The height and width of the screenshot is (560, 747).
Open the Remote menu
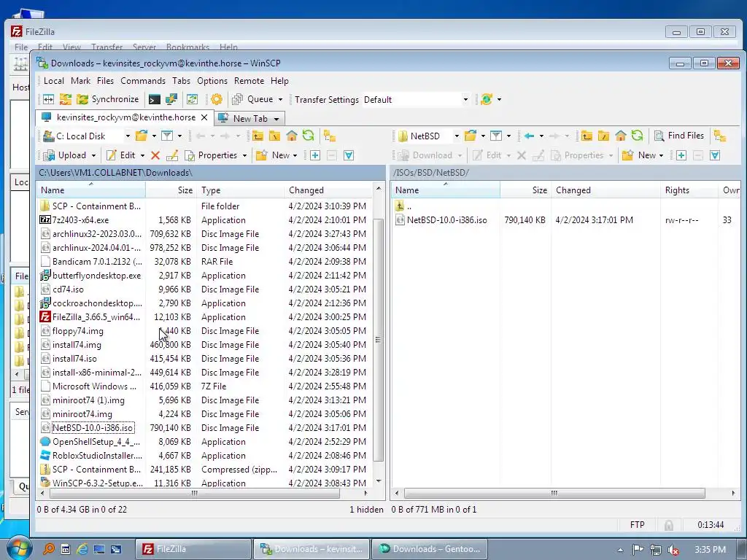[x=249, y=81]
